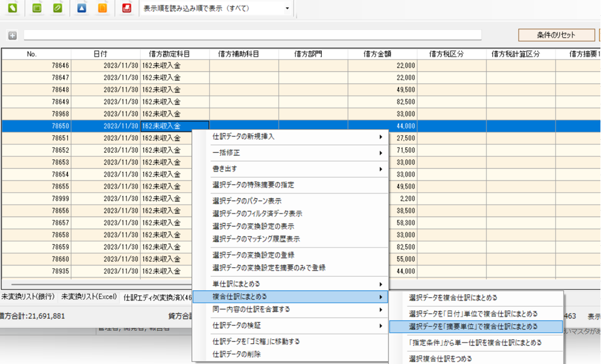Click the 58,300 debit amount cell

pyautogui.click(x=406, y=222)
